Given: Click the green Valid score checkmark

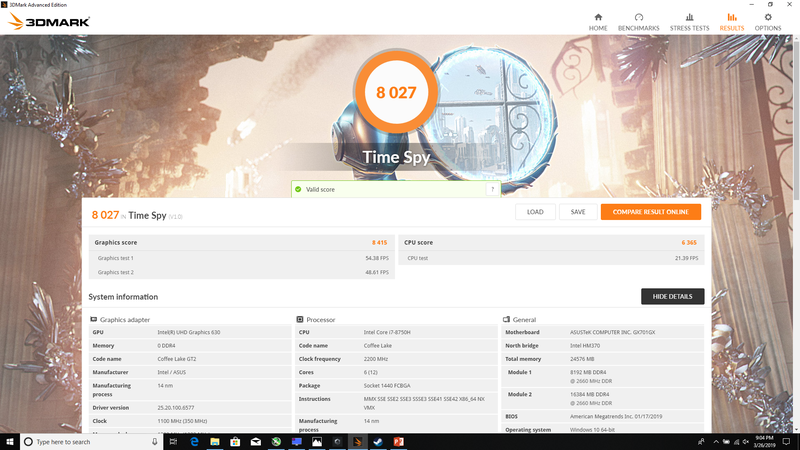Looking at the screenshot, I should (x=298, y=189).
